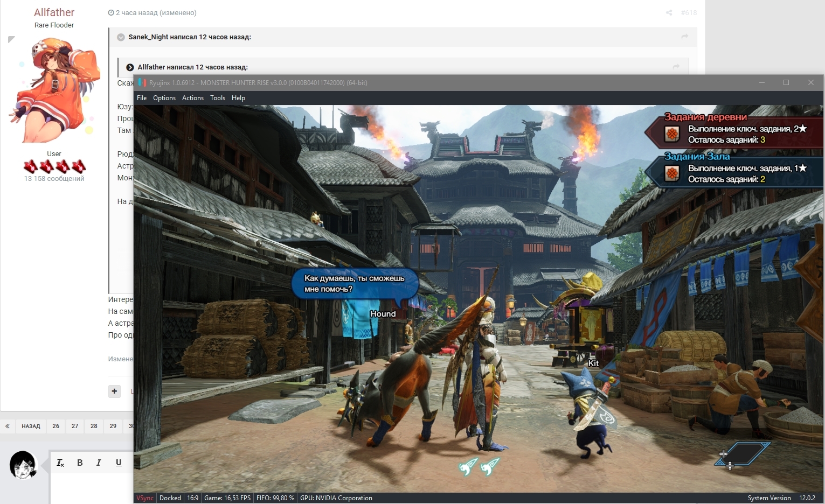Open the Options menu in Ryujinx
825x504 pixels.
point(164,98)
